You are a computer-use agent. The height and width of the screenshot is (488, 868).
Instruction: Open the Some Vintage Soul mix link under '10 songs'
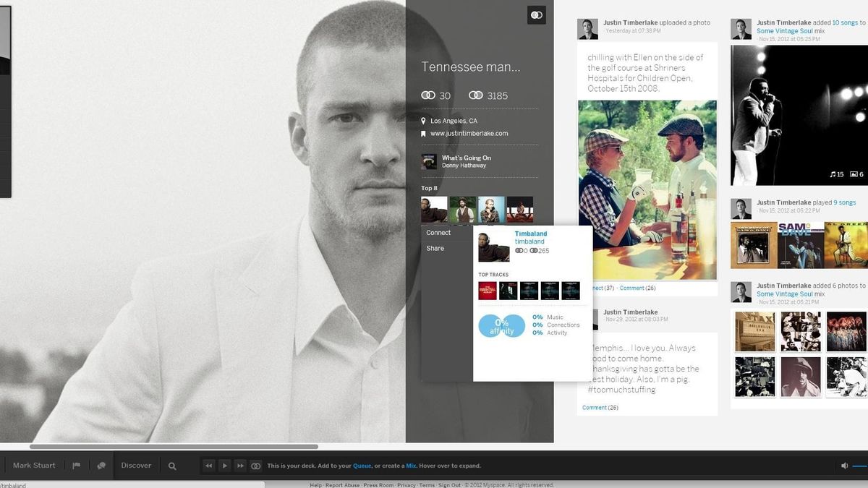pos(784,31)
